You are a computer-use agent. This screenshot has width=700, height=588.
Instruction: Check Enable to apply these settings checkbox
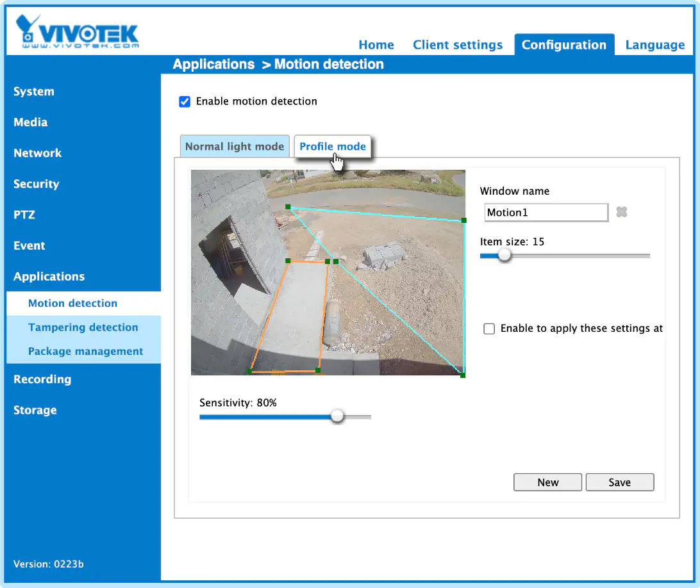[x=489, y=329]
